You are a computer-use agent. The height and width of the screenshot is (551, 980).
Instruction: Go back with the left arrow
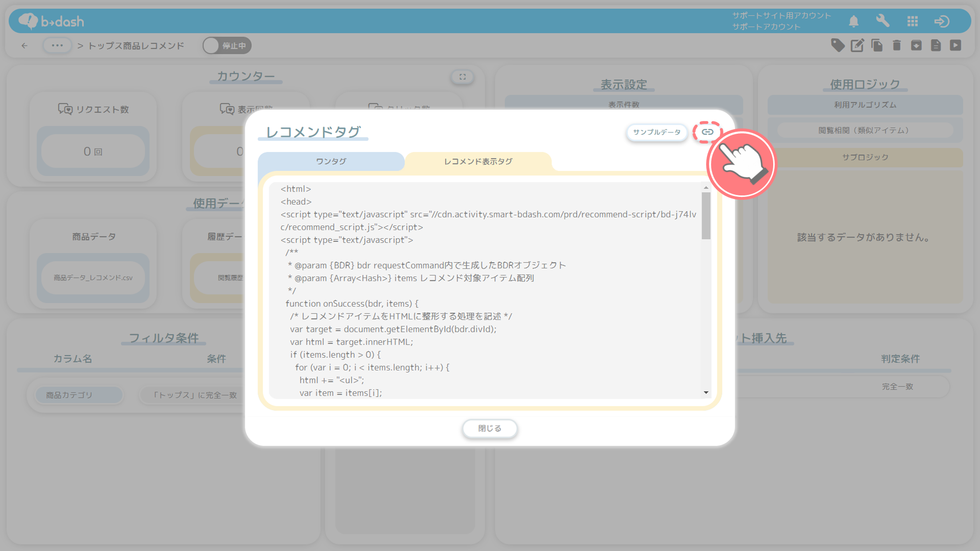pos(24,46)
